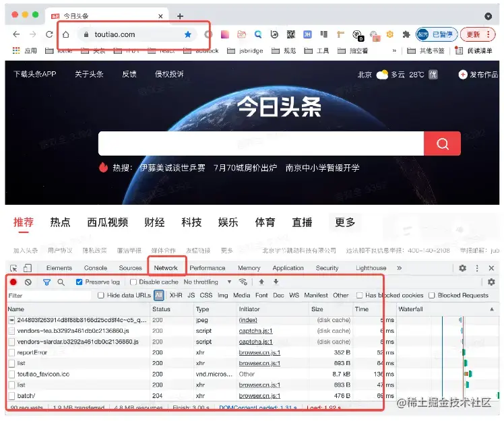The width and height of the screenshot is (504, 421).
Task: Open the 更新 button's three-dot menu
Action: point(489,34)
